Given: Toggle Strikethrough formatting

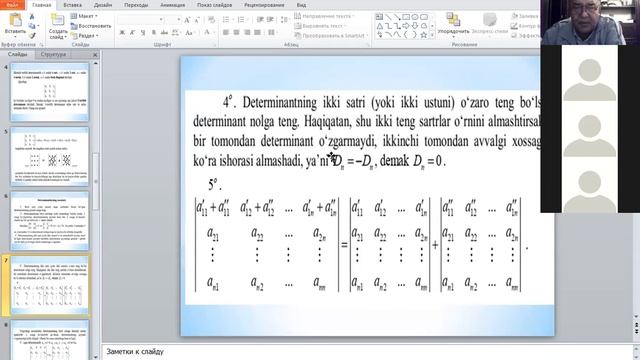Looking at the screenshot, I should click(x=164, y=32).
